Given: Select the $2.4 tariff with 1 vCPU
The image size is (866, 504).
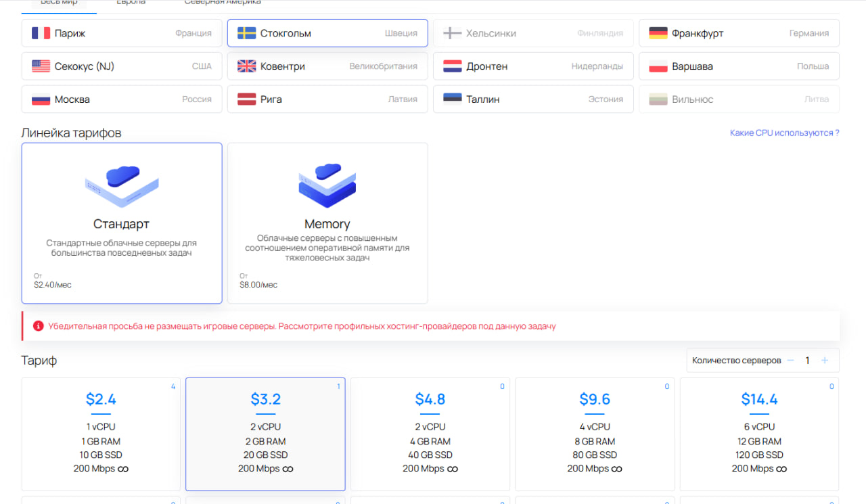Looking at the screenshot, I should tap(101, 434).
